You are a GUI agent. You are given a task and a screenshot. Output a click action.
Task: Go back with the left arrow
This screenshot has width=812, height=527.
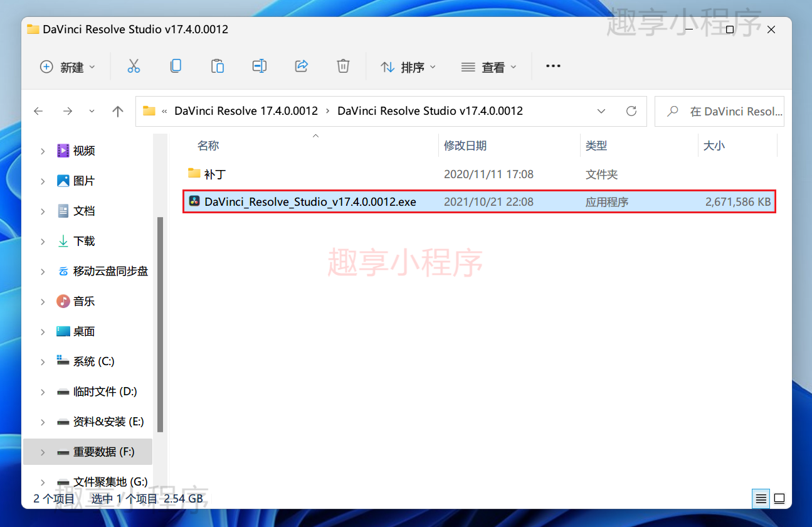point(38,111)
